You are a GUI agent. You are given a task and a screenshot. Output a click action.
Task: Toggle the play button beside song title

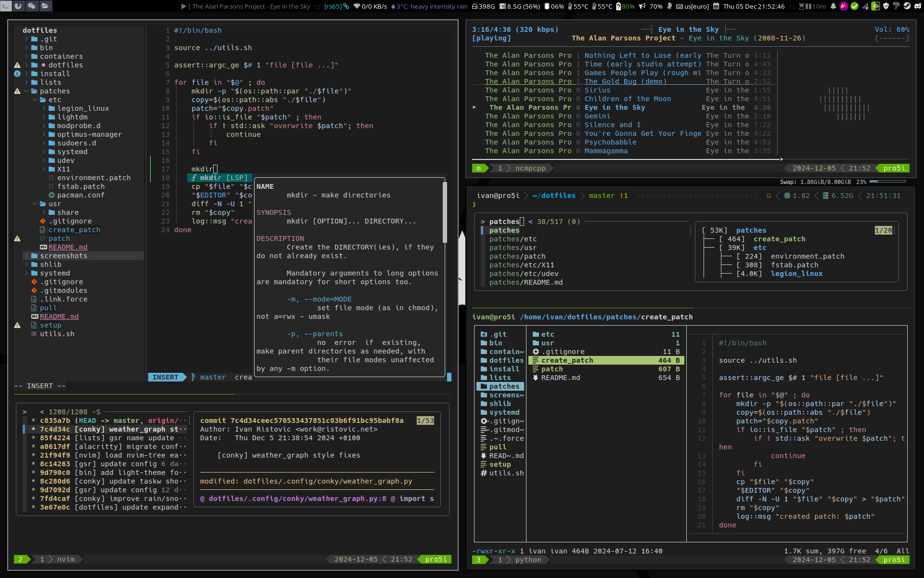pyautogui.click(x=184, y=6)
